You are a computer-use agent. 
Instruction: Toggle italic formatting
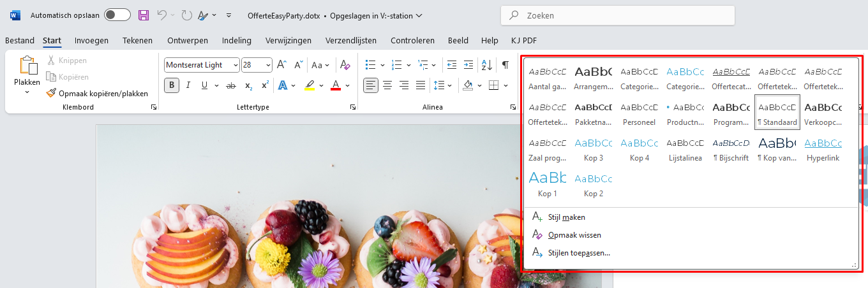[x=189, y=85]
